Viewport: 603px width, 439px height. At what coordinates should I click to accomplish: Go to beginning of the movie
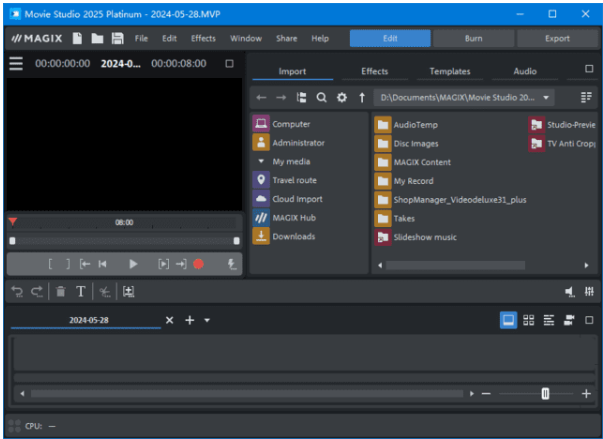(102, 264)
